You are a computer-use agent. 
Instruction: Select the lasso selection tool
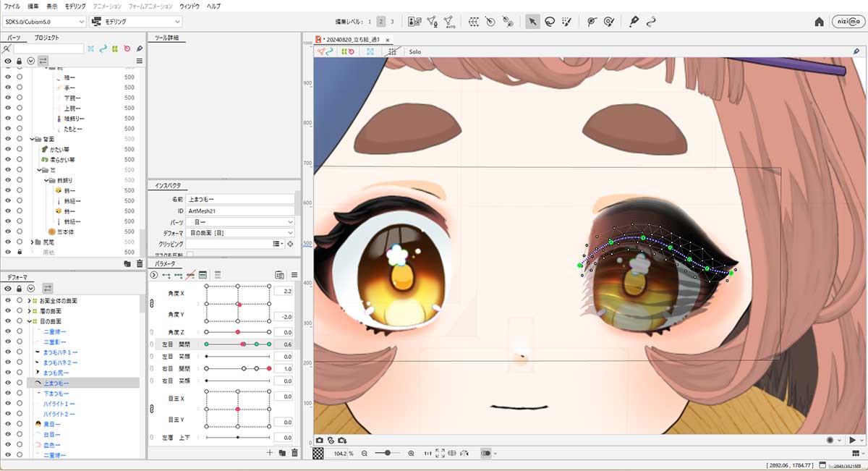(550, 22)
